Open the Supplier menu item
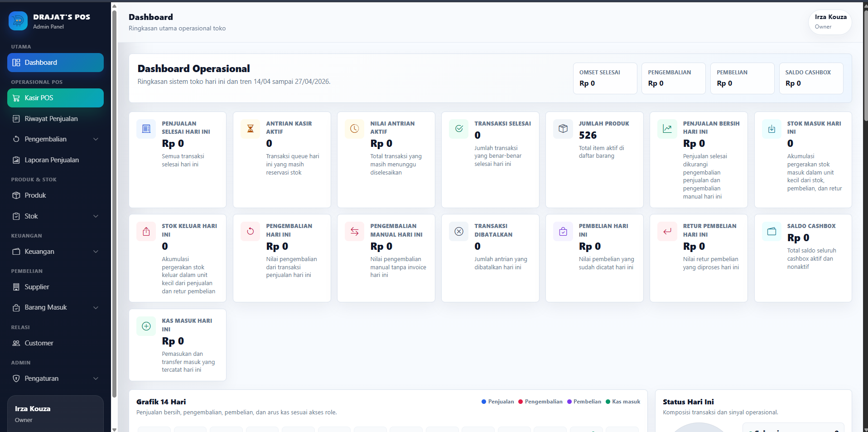This screenshot has width=868, height=432. coord(55,287)
